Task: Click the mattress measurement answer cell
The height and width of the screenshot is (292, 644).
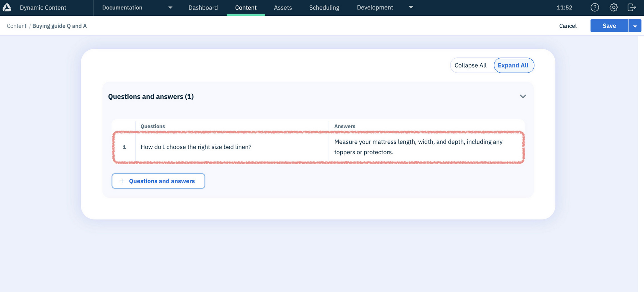Action: pyautogui.click(x=418, y=147)
